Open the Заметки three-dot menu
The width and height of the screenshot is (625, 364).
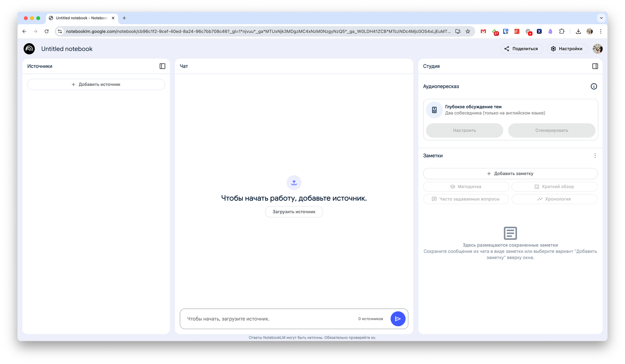tap(595, 156)
